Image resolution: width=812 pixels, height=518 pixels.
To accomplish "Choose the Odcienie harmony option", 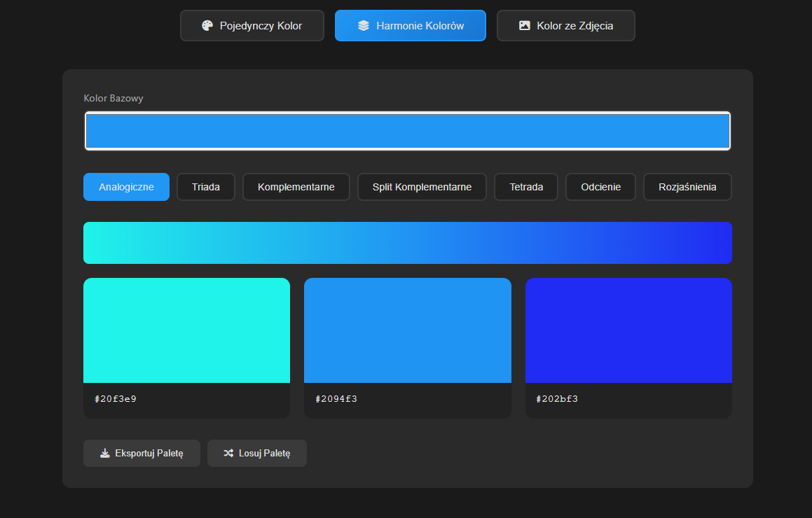I will [x=600, y=187].
